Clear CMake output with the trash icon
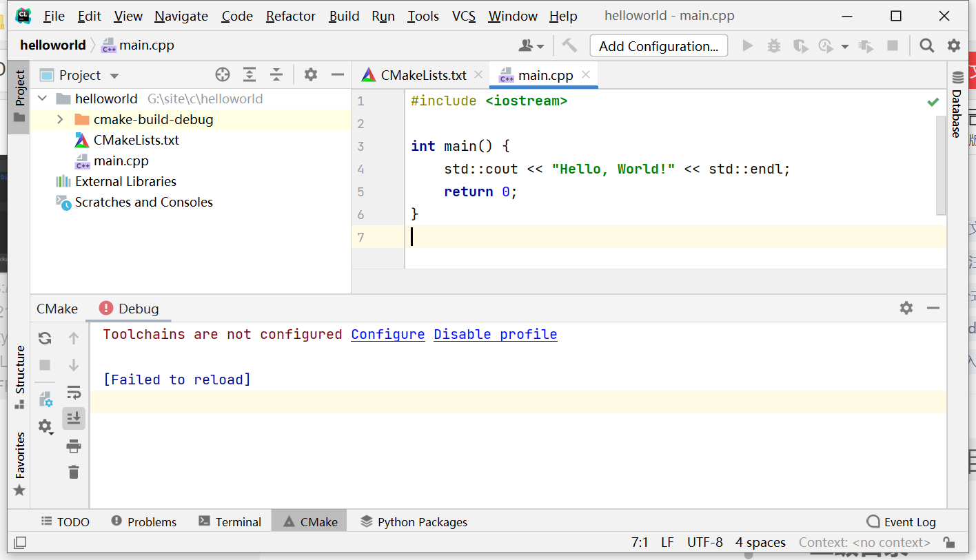 [x=74, y=473]
